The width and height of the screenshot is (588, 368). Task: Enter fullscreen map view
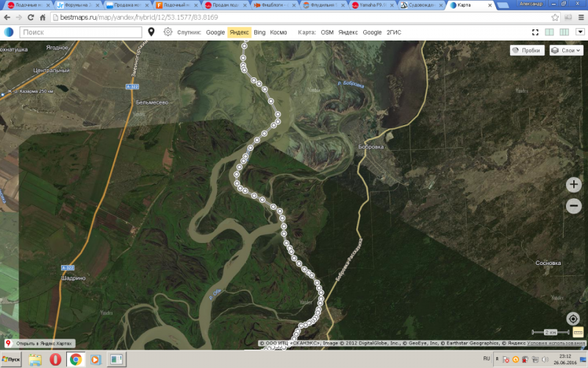coord(535,32)
